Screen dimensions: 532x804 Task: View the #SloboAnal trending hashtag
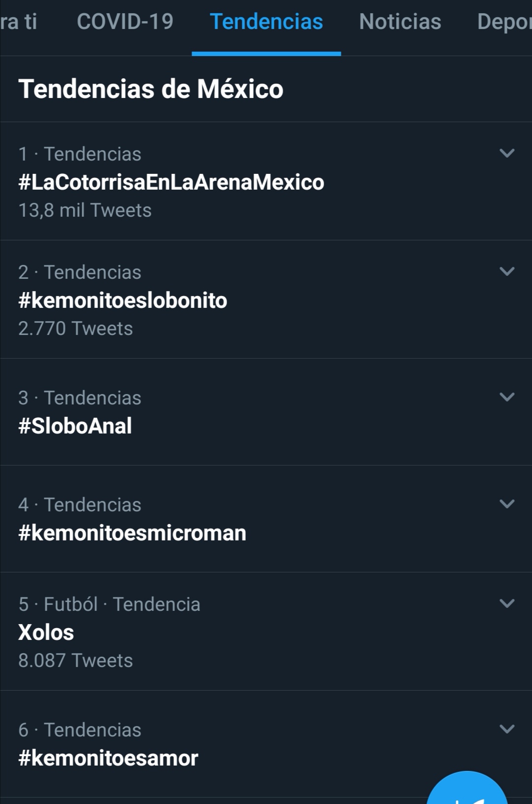coord(75,426)
